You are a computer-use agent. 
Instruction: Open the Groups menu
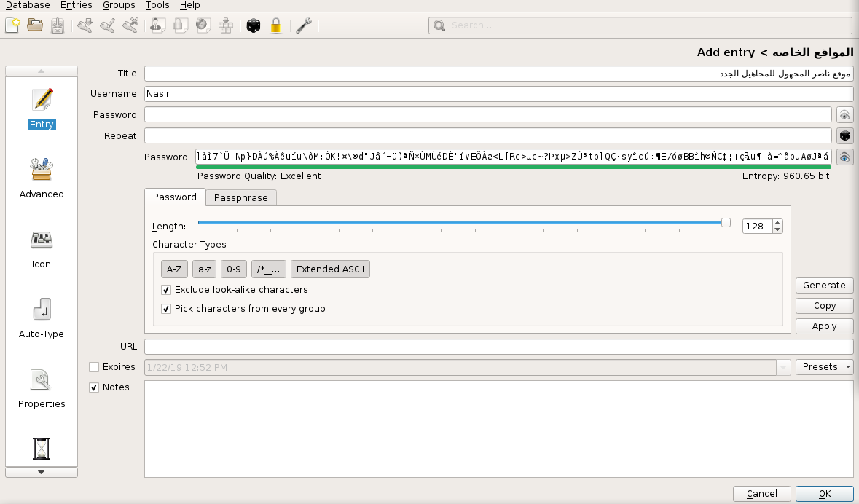pos(119,5)
